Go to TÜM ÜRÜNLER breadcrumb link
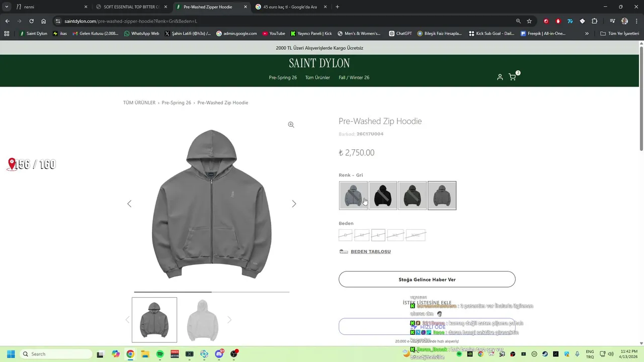This screenshot has height=362, width=644. (139, 103)
